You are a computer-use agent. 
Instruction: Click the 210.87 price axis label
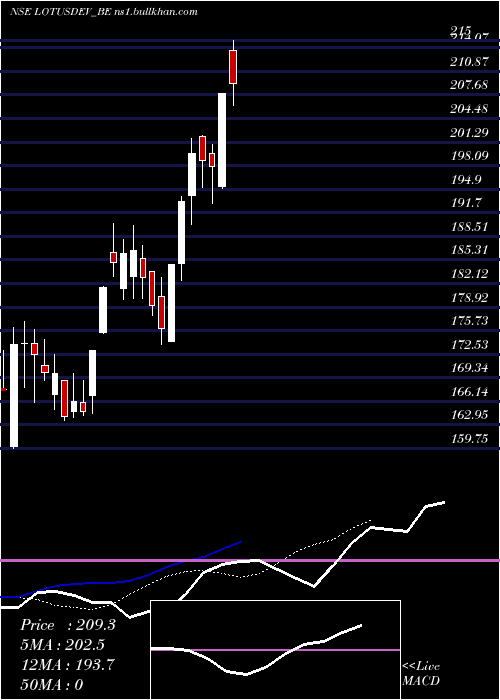click(x=469, y=62)
